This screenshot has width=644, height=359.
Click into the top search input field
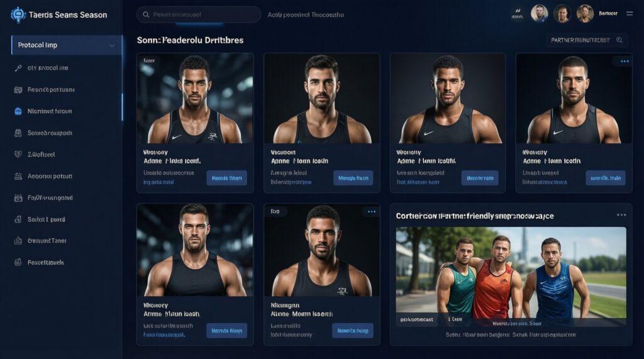[x=199, y=14]
